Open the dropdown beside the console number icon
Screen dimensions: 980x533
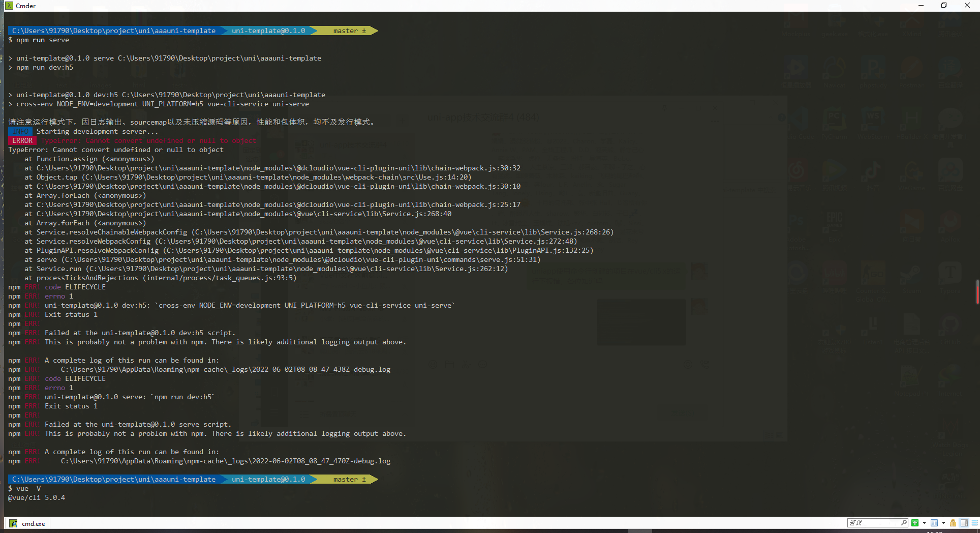coord(943,523)
